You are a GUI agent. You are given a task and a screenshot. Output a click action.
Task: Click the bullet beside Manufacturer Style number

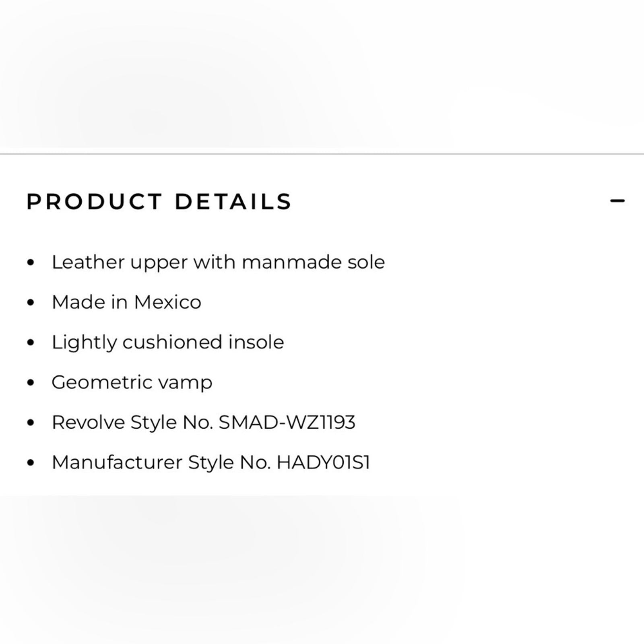31,462
